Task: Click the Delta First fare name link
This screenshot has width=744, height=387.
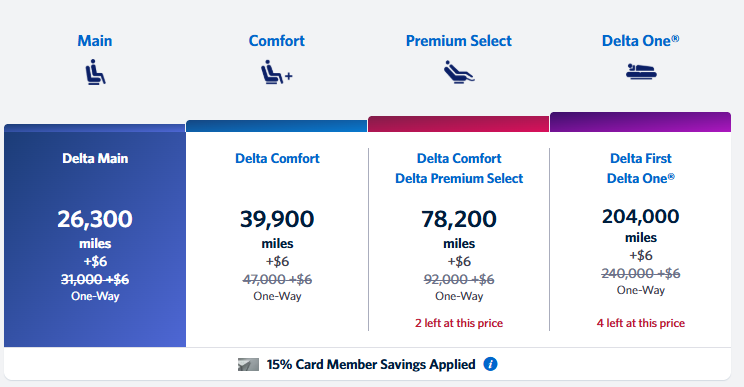Action: [x=641, y=158]
